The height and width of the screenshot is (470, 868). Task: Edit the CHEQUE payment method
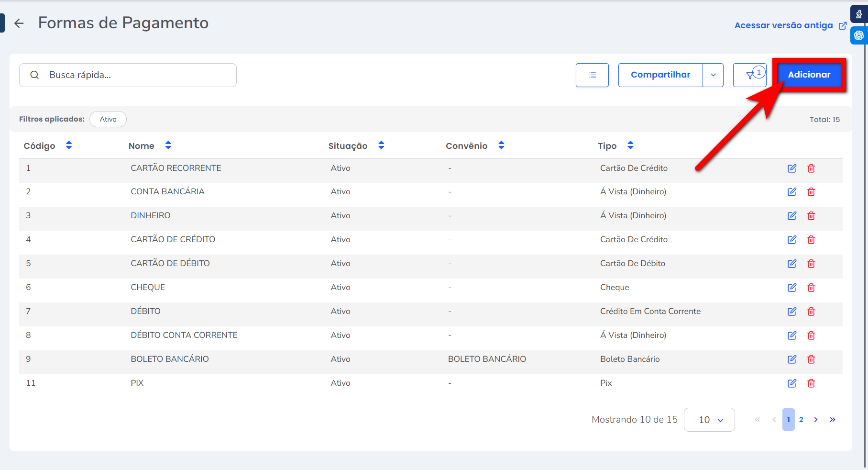point(792,288)
